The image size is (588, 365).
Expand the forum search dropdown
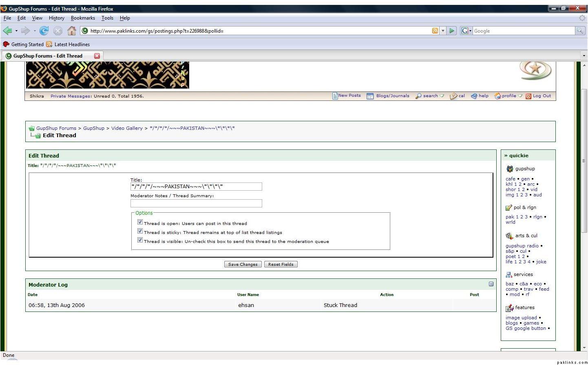pyautogui.click(x=442, y=96)
